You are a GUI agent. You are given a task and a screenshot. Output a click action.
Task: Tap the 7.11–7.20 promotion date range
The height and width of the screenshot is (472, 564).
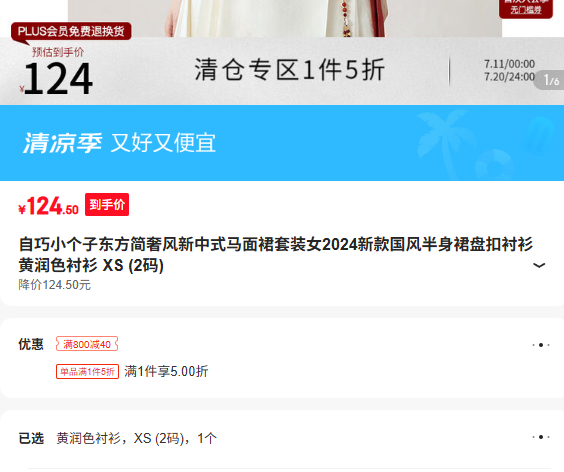point(509,71)
